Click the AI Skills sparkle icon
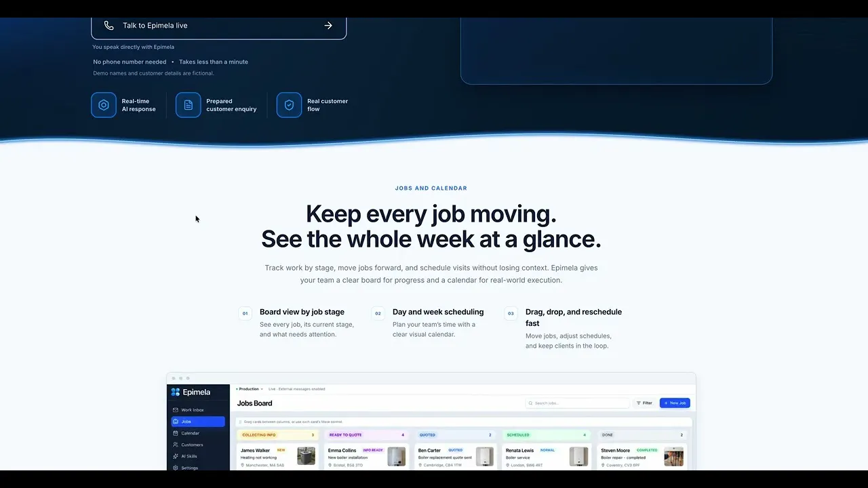 click(x=176, y=456)
